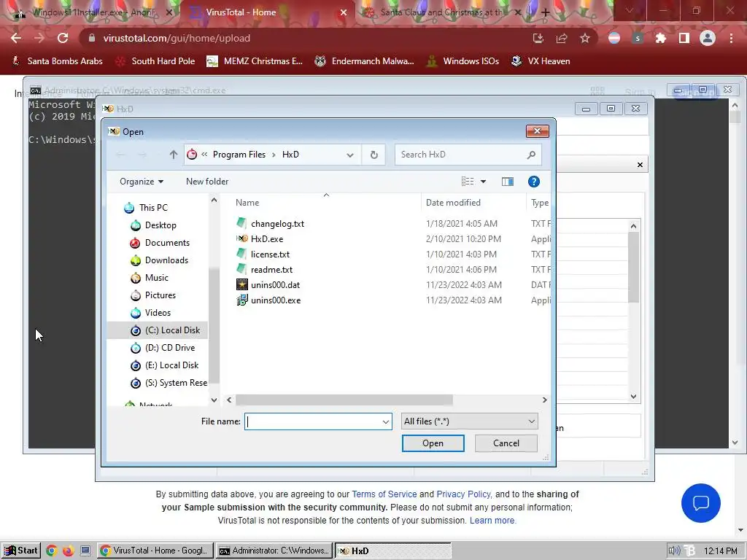Expand the view options dropdown arrow
Viewport: 747px width, 560px height.
click(x=483, y=182)
